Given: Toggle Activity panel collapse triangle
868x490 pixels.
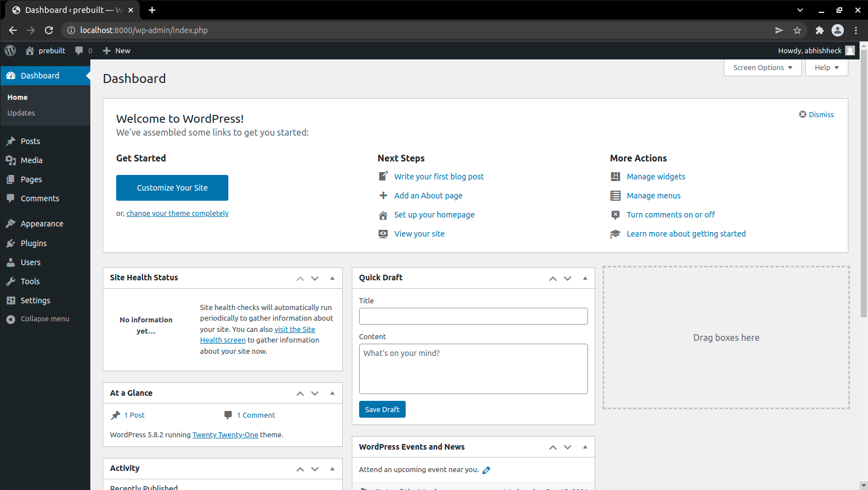Looking at the screenshot, I should pyautogui.click(x=332, y=469).
